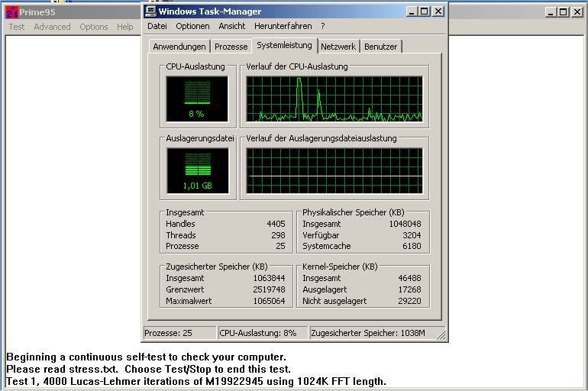Click the Grenzwert value 2519748
588x391 pixels.
click(x=269, y=289)
